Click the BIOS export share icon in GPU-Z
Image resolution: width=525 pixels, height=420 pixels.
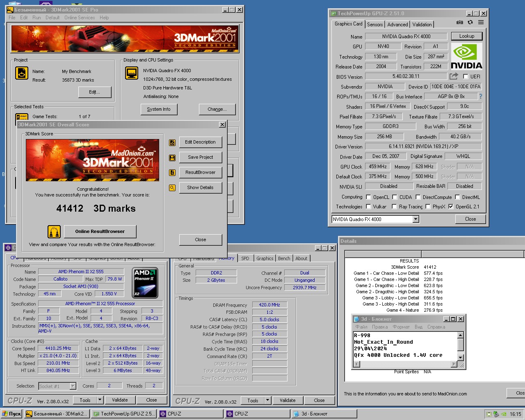[454, 76]
